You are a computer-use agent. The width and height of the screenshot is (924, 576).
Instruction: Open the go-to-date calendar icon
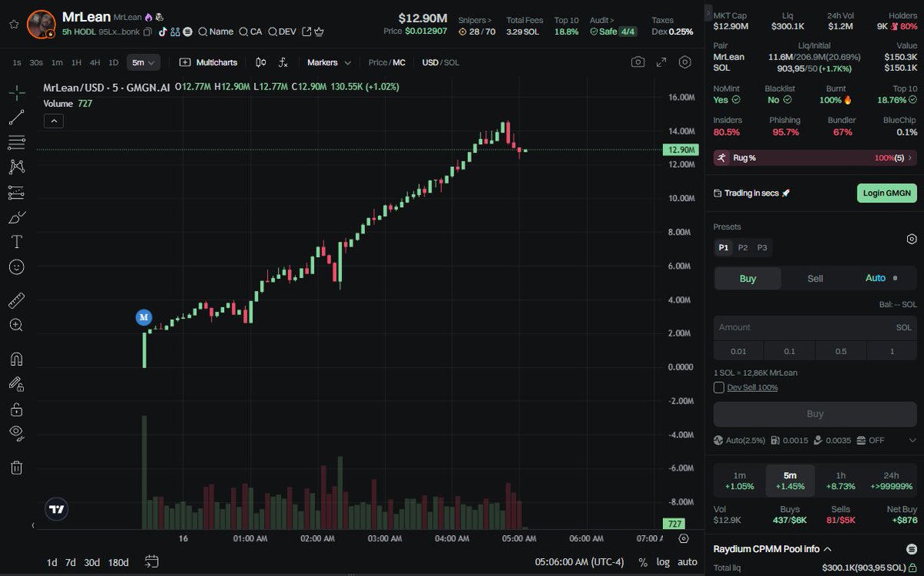tap(151, 561)
